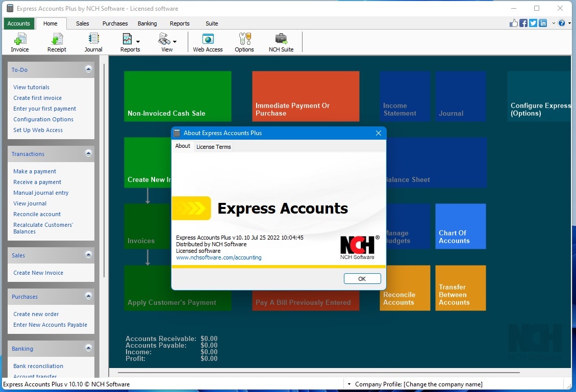Switch to the Sales ribbon tab
The image size is (576, 392).
click(x=83, y=23)
